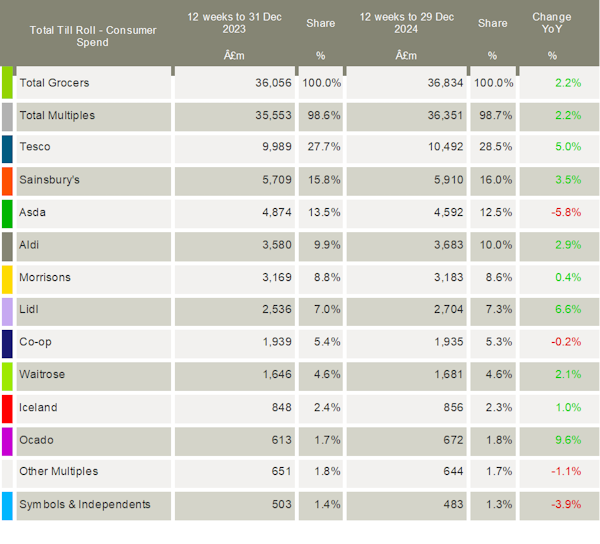Viewport: 600px width, 544px height.
Task: Select Lidl's 6.6% YoY change
Action: tap(568, 309)
